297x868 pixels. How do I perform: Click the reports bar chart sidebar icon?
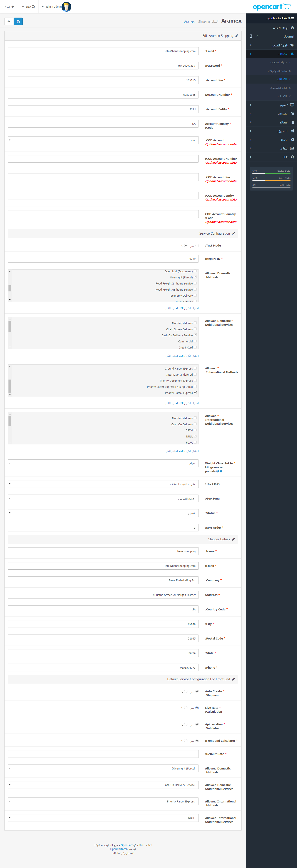(292, 148)
